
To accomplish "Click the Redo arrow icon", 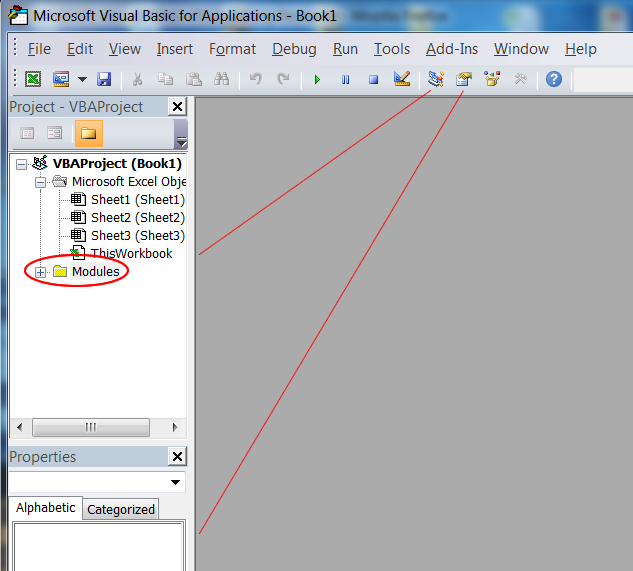I will [x=283, y=79].
